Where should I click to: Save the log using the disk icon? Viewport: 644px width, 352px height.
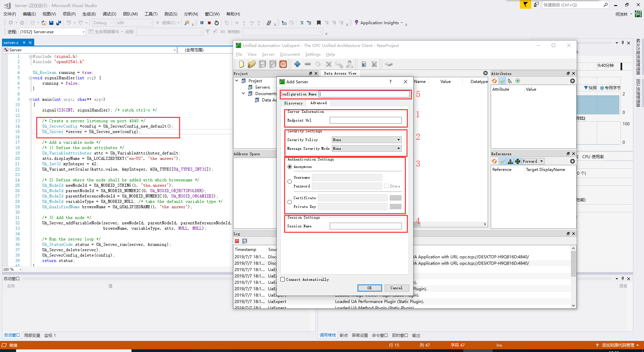point(245,241)
